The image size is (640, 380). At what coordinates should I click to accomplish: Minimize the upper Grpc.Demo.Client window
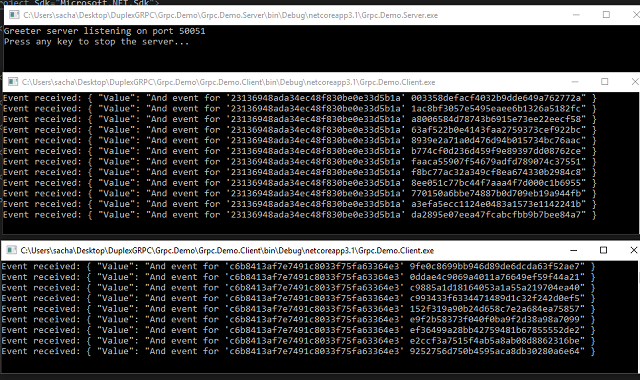click(575, 82)
